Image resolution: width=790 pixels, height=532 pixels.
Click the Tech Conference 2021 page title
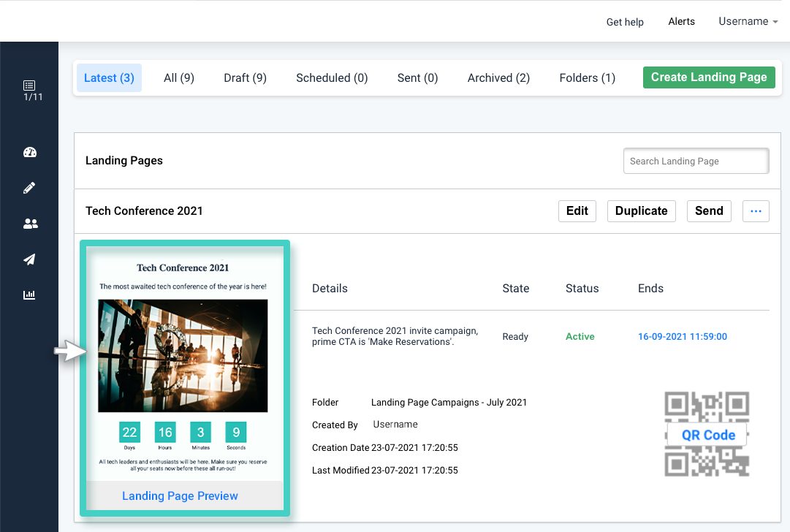coord(144,211)
